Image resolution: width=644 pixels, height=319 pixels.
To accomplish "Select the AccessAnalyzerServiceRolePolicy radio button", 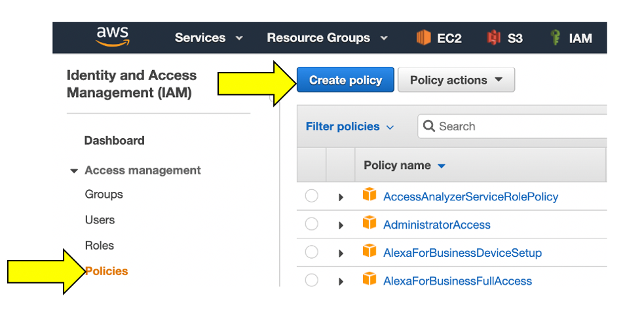I will click(312, 196).
